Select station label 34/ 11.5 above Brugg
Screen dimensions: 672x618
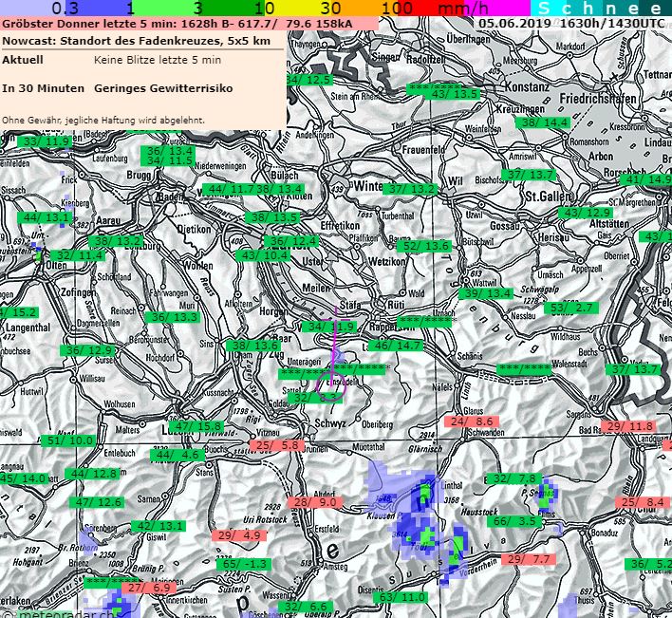pos(168,160)
